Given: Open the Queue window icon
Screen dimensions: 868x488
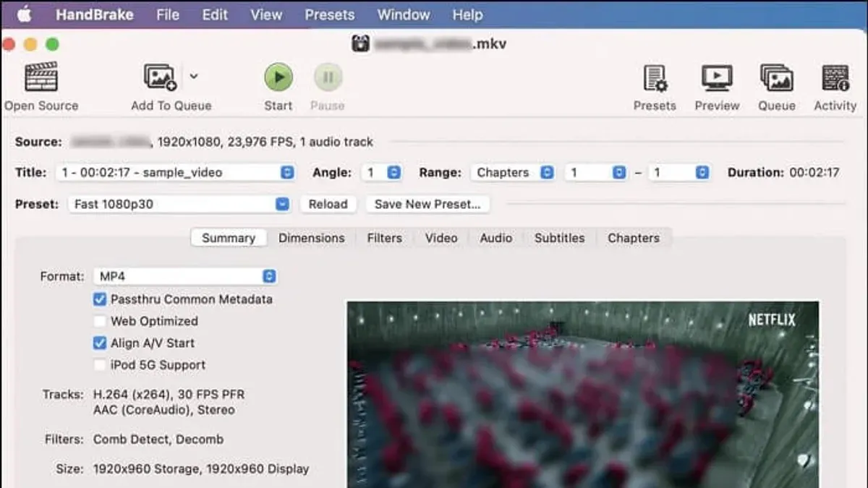Looking at the screenshot, I should click(776, 78).
